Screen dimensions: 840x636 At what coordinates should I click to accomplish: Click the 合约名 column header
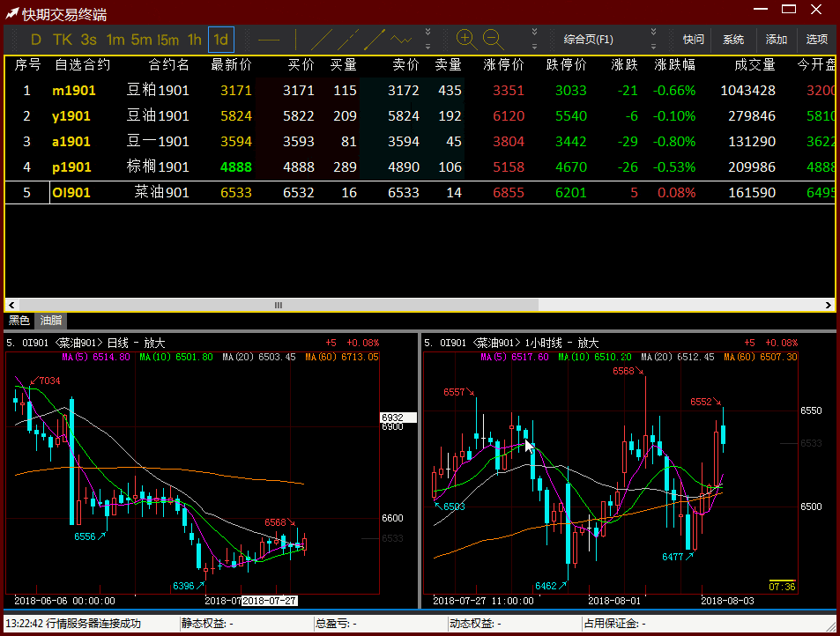(168, 65)
